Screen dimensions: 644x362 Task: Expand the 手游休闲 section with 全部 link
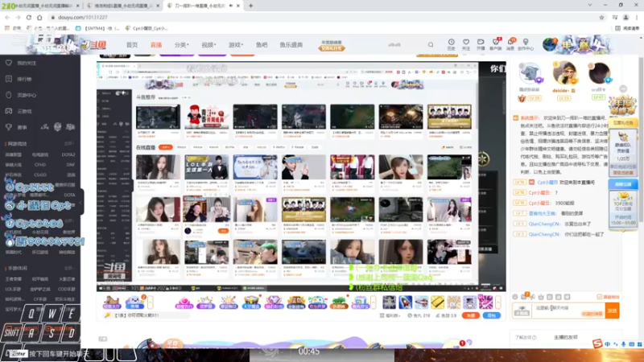click(68, 268)
